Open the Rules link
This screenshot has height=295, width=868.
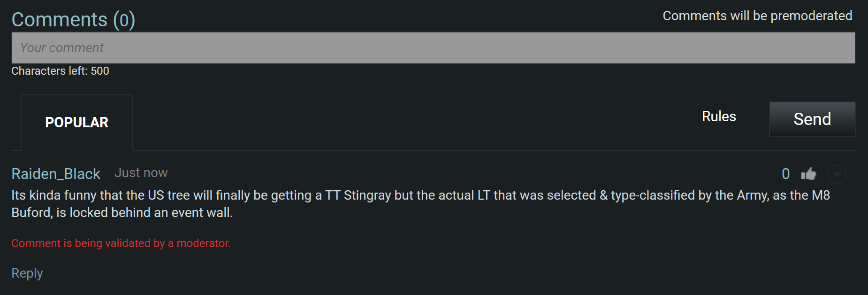click(x=719, y=116)
